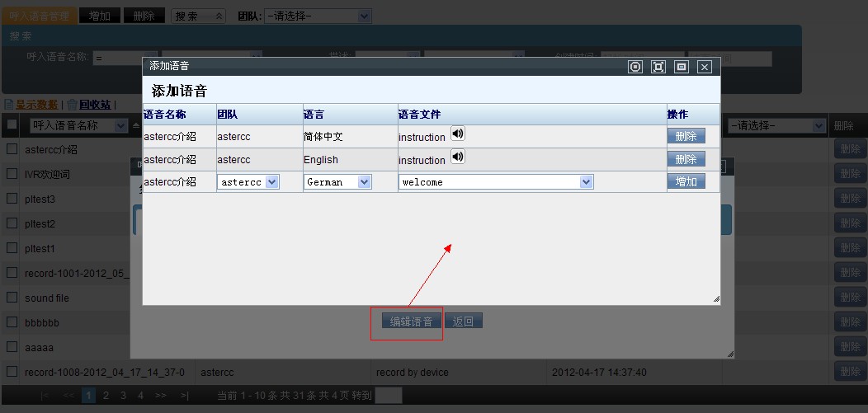Check the box next to asterCC介绍 row

tap(12, 149)
